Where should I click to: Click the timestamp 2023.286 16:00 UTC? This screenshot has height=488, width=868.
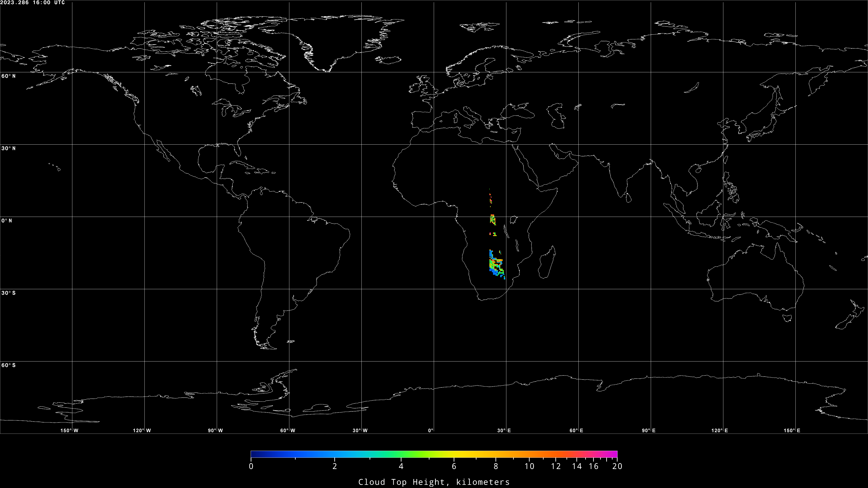pyautogui.click(x=33, y=3)
